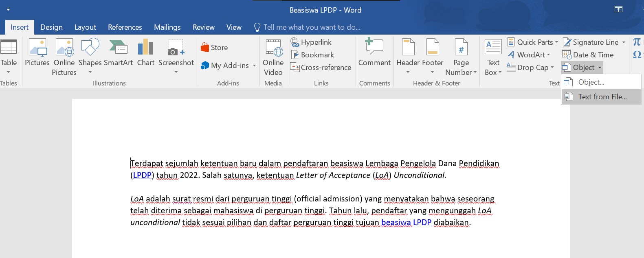Insert a Text Box
Image resolution: width=644 pixels, height=258 pixels.
coord(493,57)
